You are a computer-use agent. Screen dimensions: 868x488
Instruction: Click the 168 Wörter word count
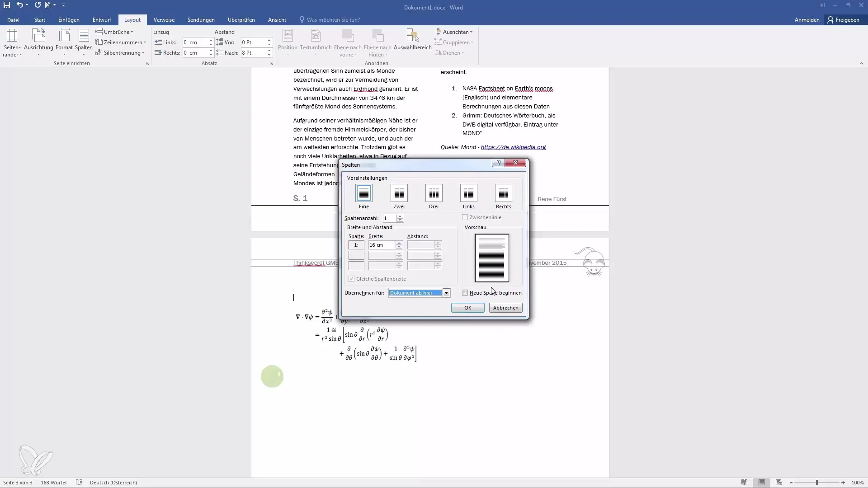point(54,483)
